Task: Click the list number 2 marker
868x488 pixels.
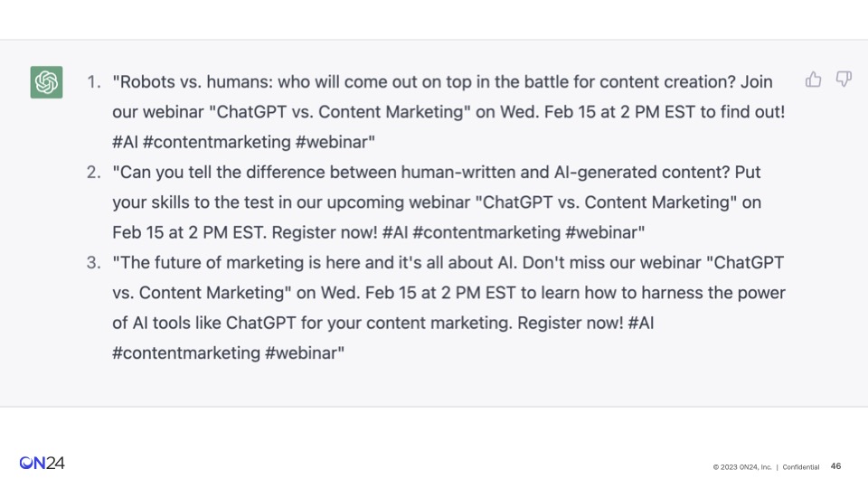Action: (93, 172)
